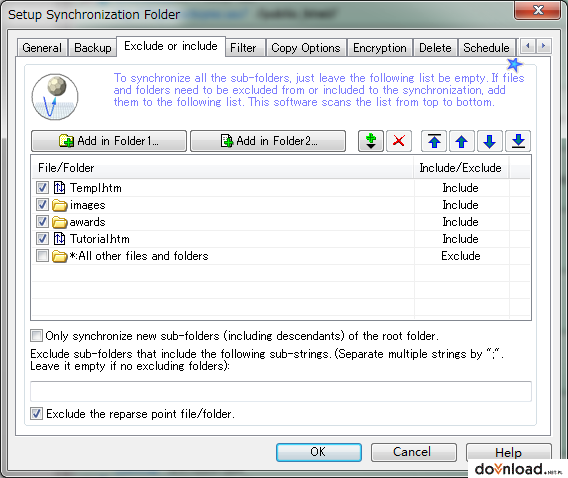Viewport: 568px width, 478px height.
Task: Check the All other files and folders box
Action: 42,256
